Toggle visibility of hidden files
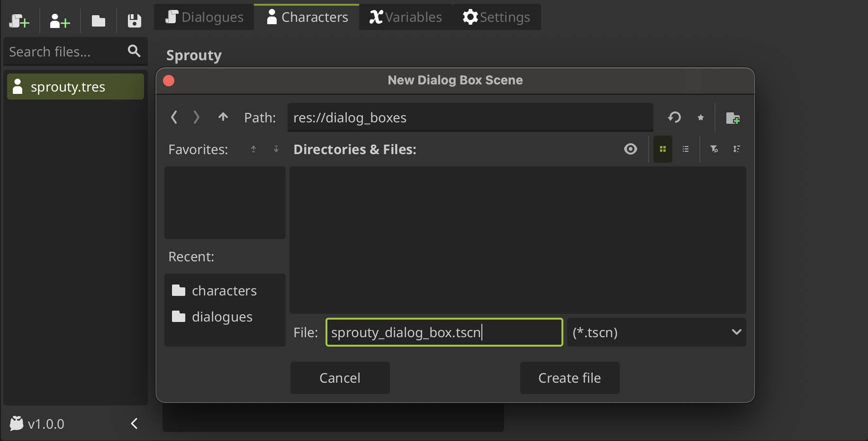This screenshot has width=868, height=441. tap(630, 149)
